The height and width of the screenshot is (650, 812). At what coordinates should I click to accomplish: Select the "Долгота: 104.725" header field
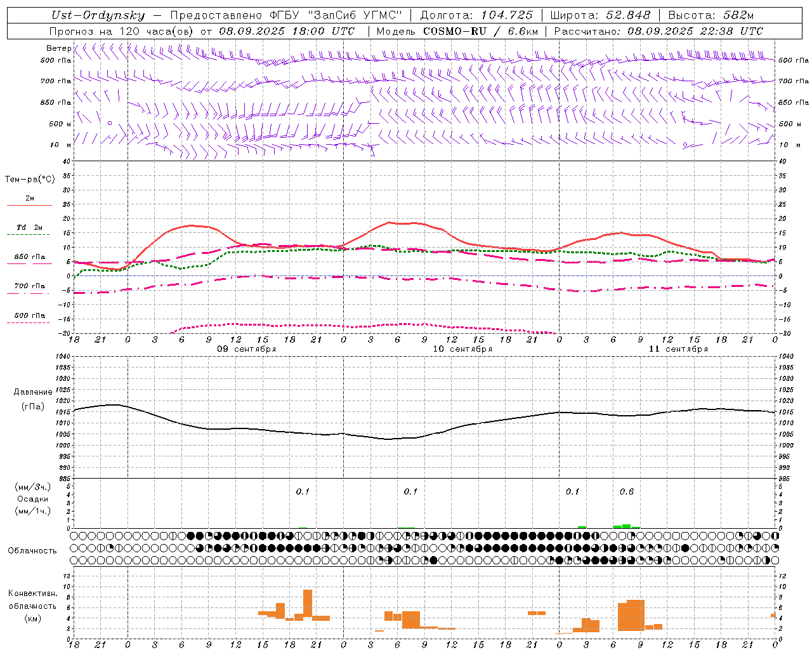[476, 15]
